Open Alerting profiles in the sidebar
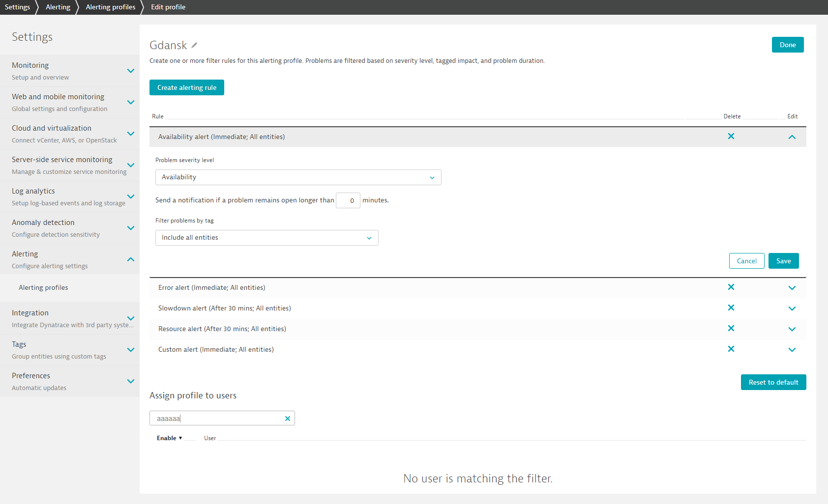This screenshot has width=828, height=504. (43, 288)
